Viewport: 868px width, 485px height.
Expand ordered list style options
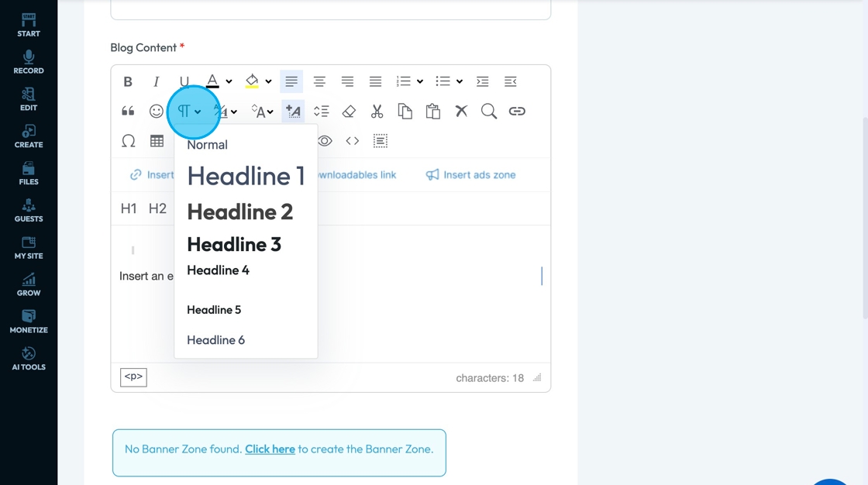coord(420,82)
